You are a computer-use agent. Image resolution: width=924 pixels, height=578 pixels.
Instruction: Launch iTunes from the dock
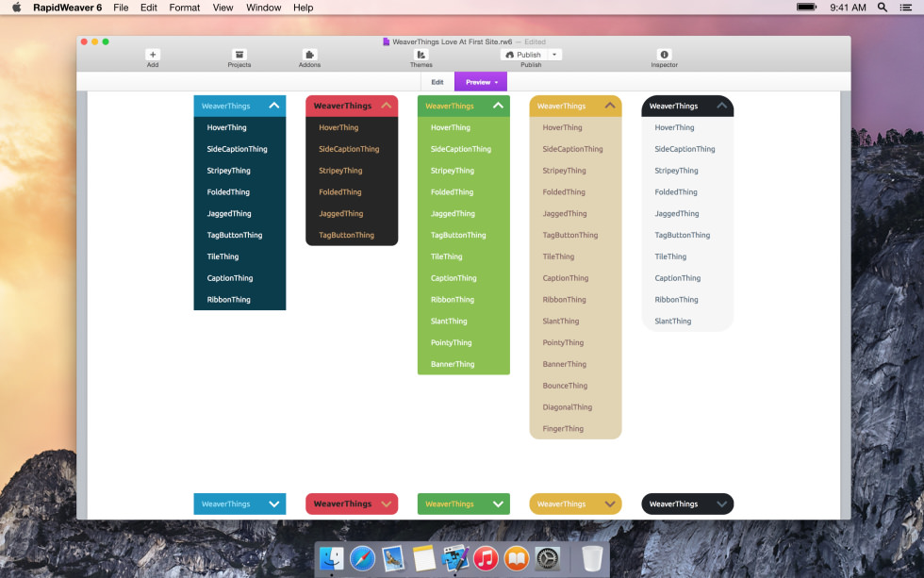pos(486,558)
